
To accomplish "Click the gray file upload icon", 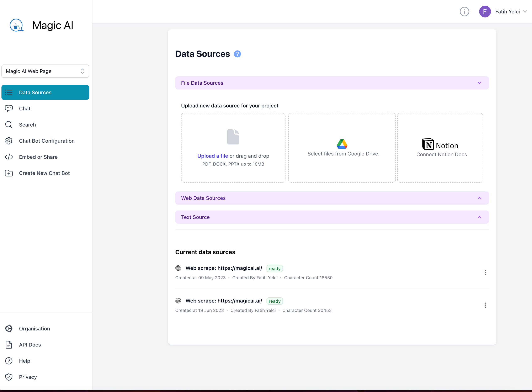I will point(233,137).
